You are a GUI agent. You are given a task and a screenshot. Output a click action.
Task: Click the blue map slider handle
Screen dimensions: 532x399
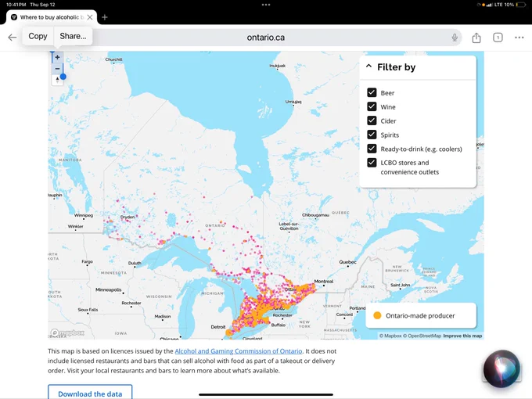tap(63, 77)
